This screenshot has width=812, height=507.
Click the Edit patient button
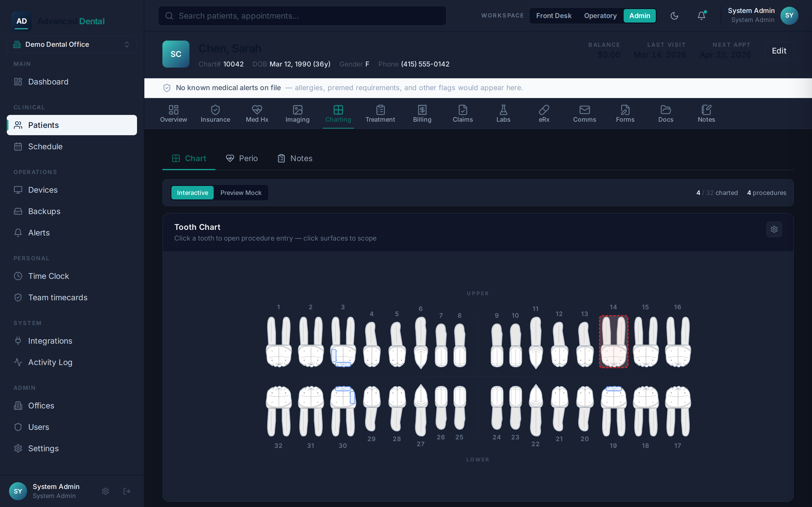[x=779, y=51]
